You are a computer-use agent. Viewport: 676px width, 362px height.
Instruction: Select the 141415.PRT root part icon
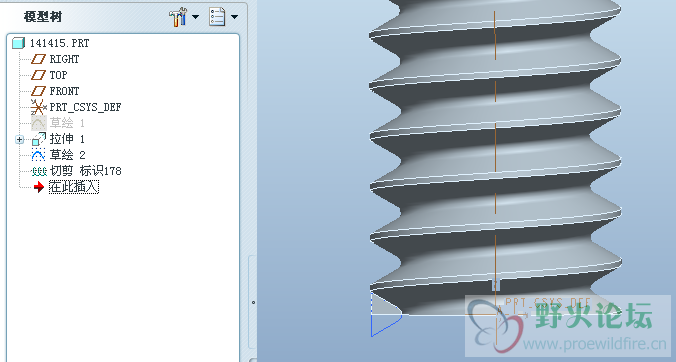(x=19, y=43)
